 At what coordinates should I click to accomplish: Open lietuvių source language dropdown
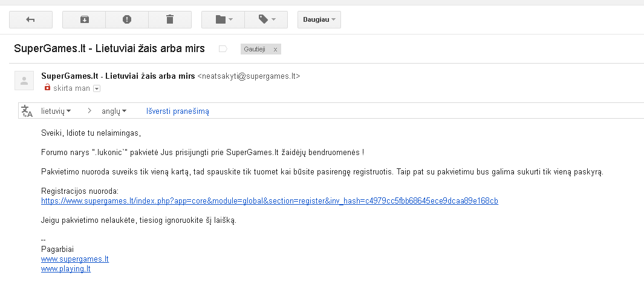click(56, 111)
